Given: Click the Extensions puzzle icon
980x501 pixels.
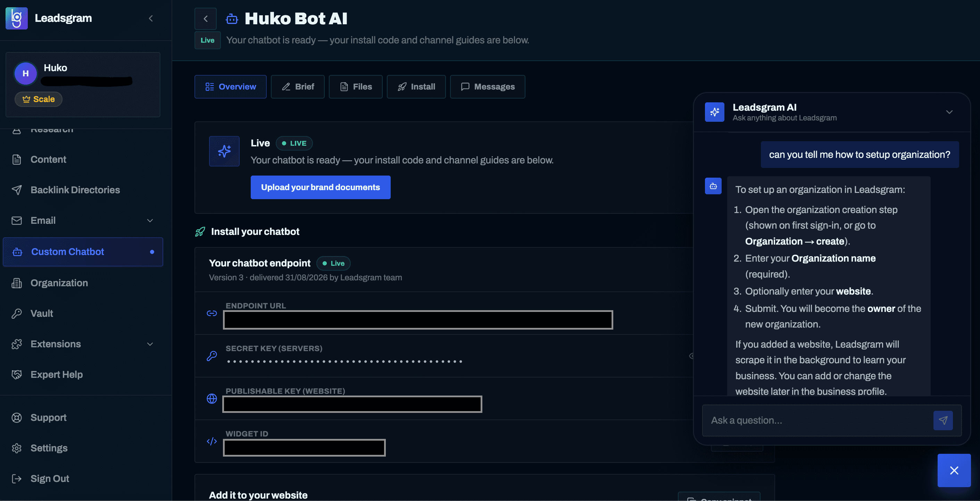Looking at the screenshot, I should [16, 344].
